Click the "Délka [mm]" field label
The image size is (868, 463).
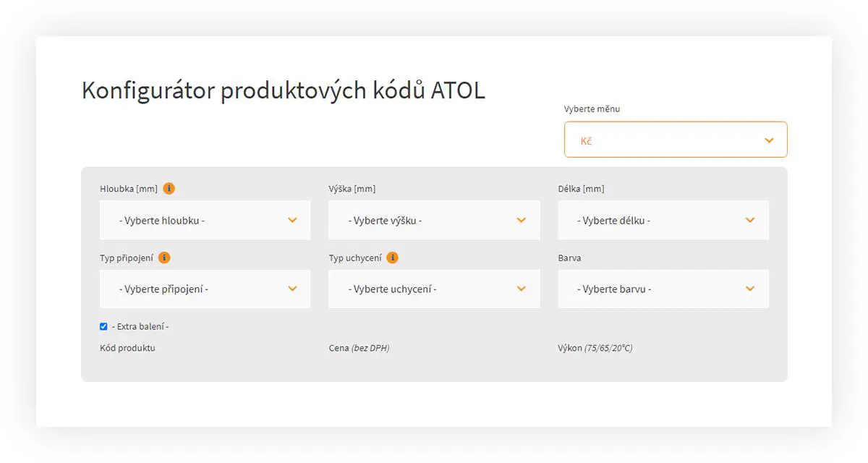581,189
